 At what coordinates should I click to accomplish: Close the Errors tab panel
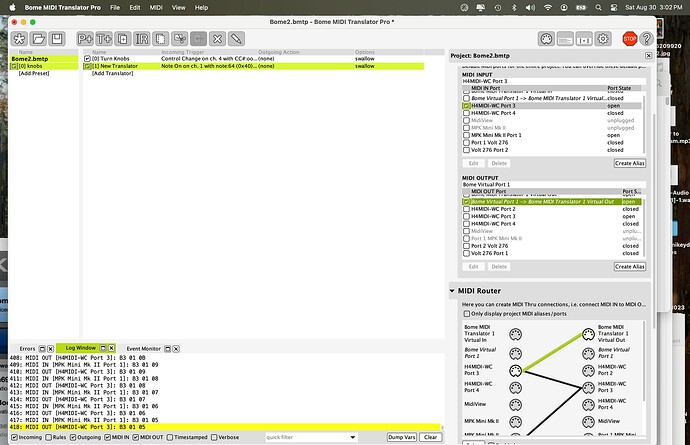click(50, 349)
